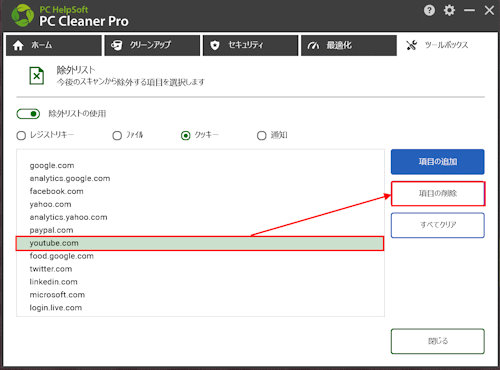
Task: Click the wrench icon on ツールボックス tab
Action: [x=412, y=45]
